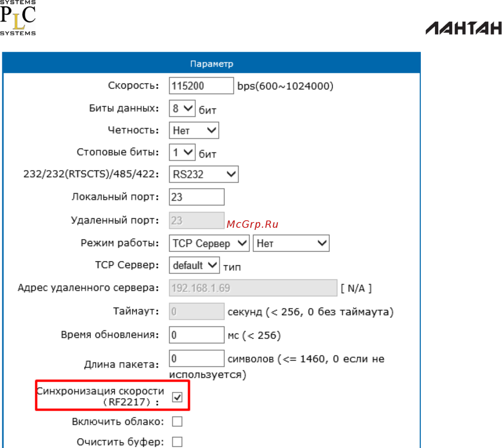502x448 pixels.
Task: Focus the Время обновления field
Action: (197, 335)
